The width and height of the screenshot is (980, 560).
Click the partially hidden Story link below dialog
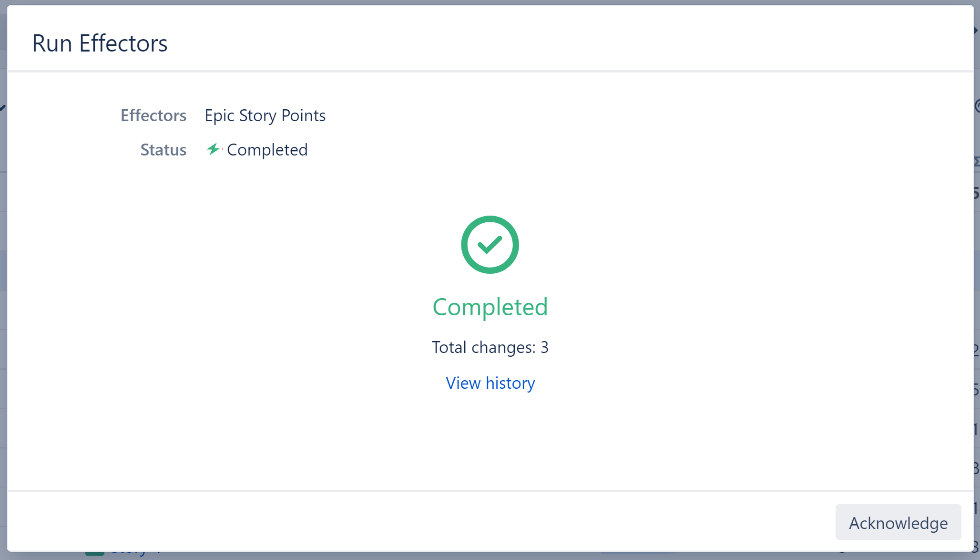[x=129, y=554]
